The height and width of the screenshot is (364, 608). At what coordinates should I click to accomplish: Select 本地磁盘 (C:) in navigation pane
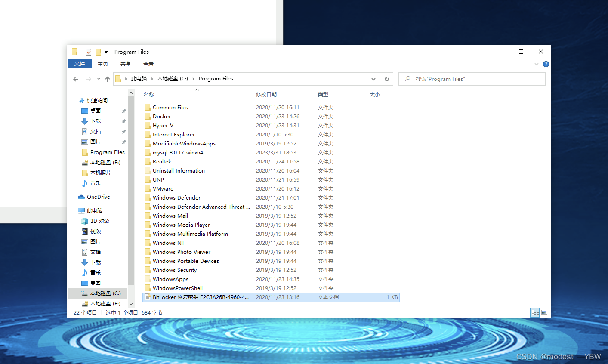(x=105, y=293)
